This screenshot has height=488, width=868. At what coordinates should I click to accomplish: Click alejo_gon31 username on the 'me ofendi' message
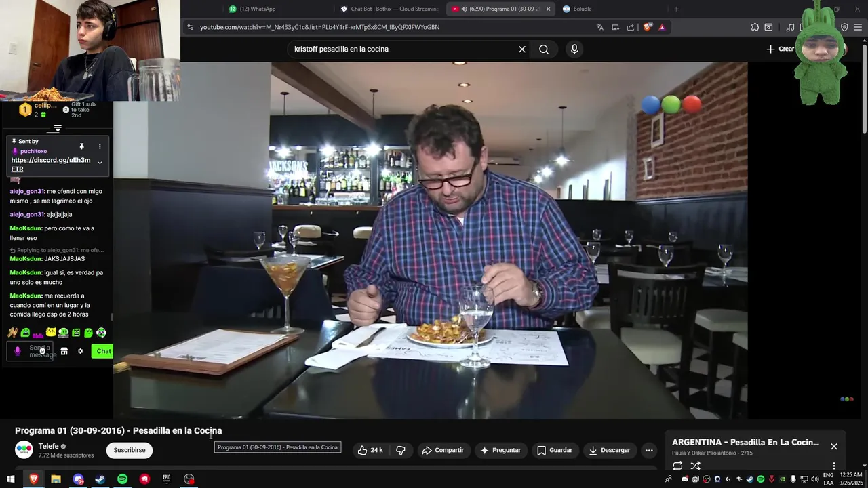click(x=27, y=191)
